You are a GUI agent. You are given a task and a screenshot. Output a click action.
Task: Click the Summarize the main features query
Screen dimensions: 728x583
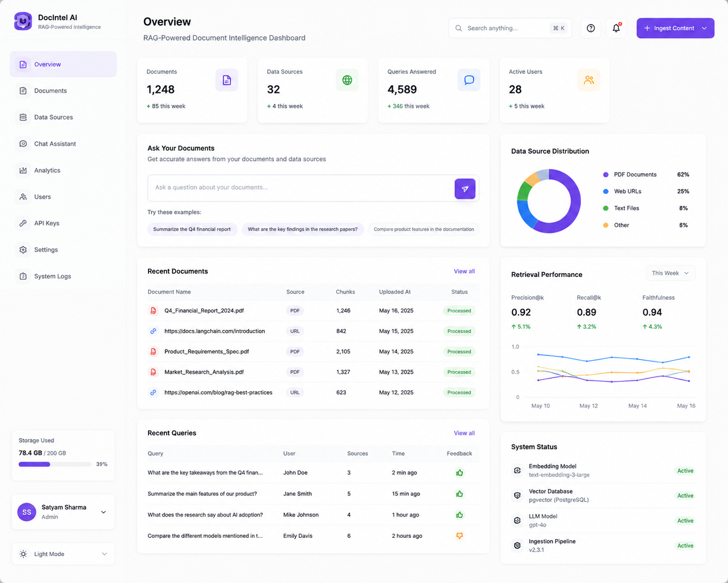tap(202, 494)
